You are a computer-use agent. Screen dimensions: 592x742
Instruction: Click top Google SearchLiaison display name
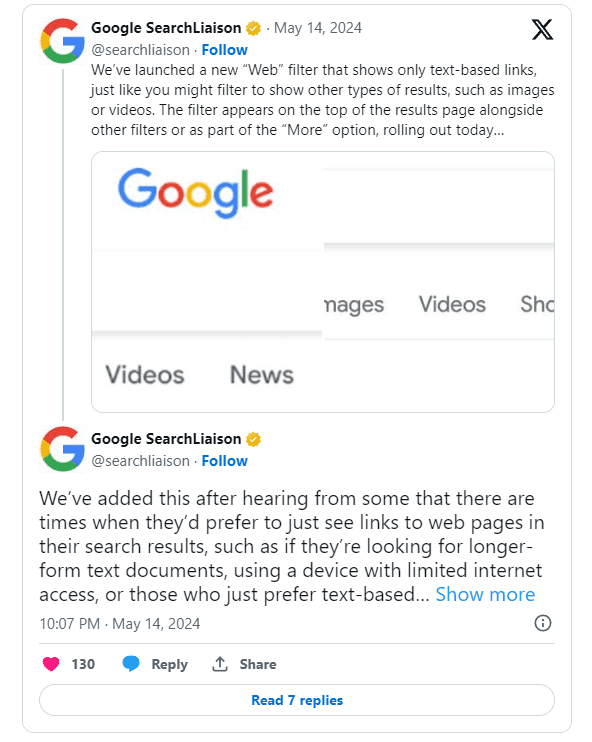pyautogui.click(x=166, y=28)
